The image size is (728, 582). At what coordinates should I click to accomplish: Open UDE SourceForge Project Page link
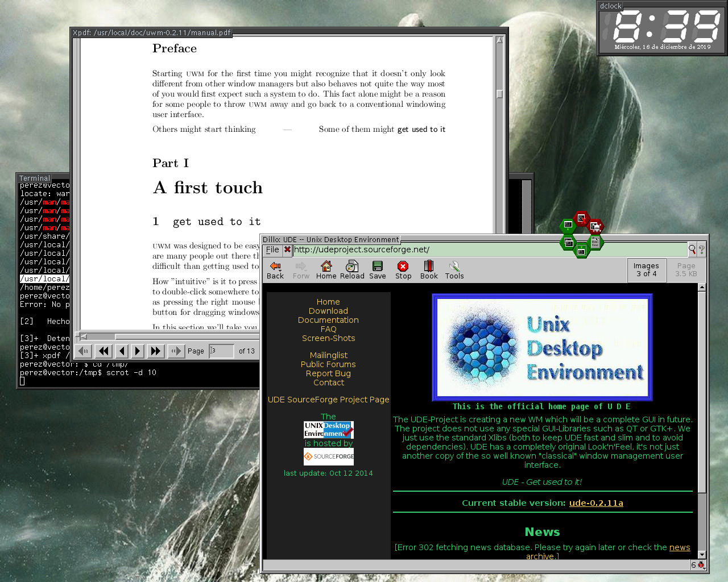[x=328, y=400]
